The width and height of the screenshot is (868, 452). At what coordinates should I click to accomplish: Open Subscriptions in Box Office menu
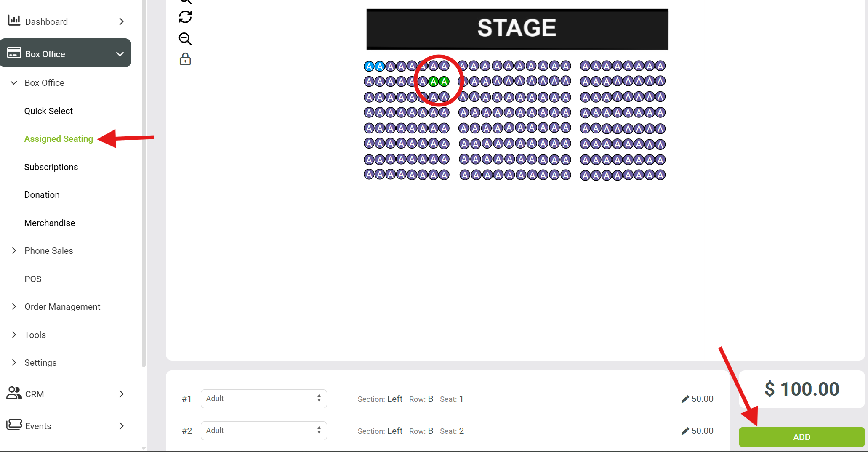click(x=51, y=167)
